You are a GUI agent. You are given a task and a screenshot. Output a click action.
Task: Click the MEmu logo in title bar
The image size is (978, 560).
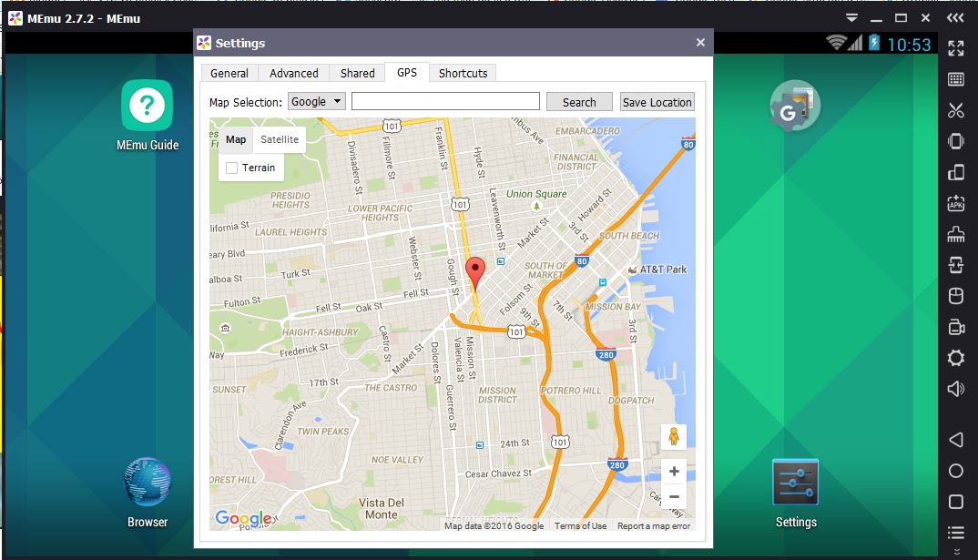coord(15,18)
